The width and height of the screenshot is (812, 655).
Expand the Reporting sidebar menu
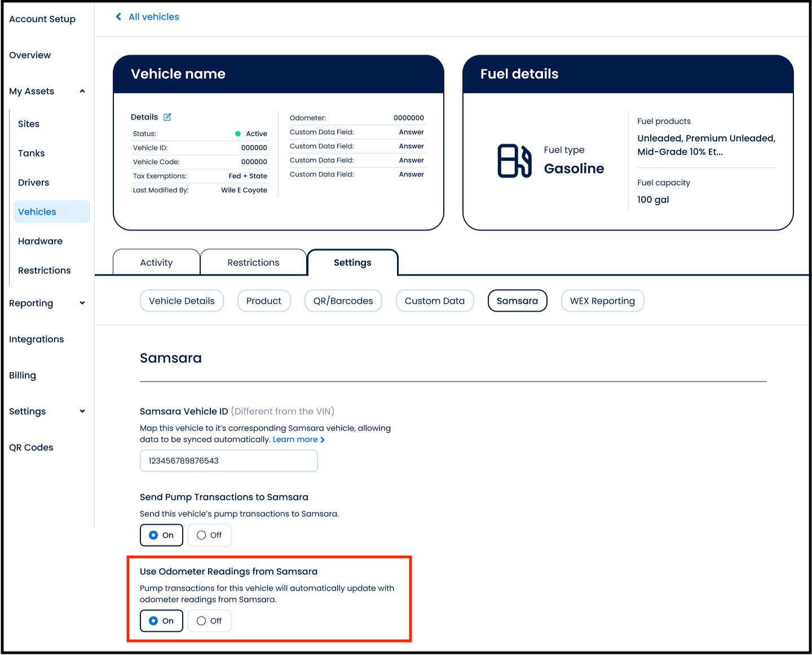(x=82, y=303)
